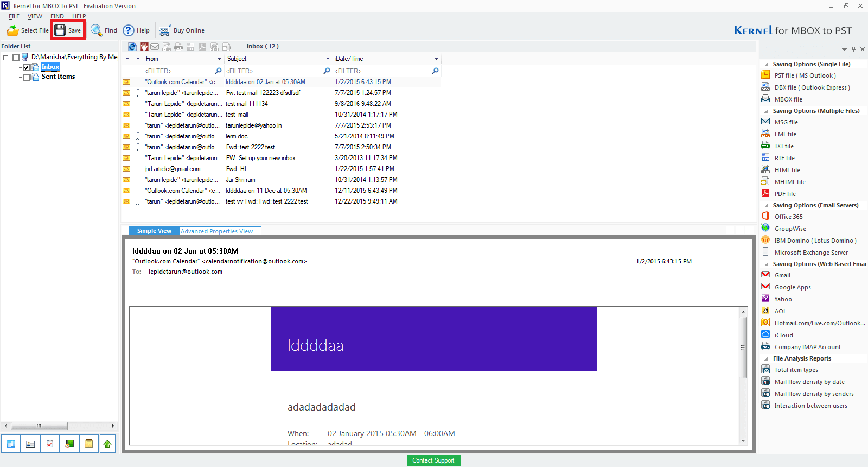Click the hand stop icon above email list

144,47
